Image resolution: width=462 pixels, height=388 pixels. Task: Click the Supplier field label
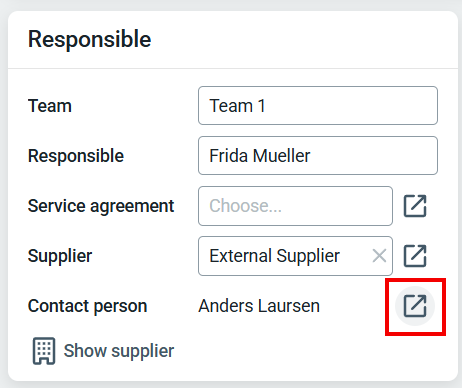coord(60,256)
